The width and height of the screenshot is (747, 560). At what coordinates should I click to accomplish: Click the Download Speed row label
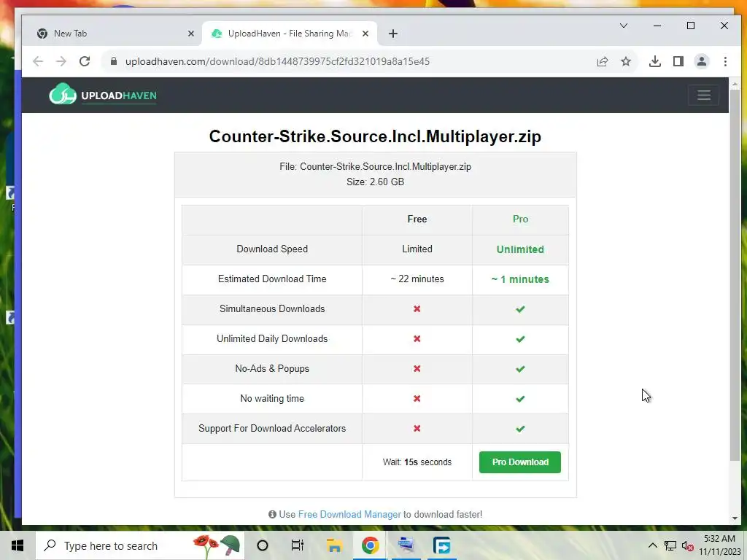pos(272,249)
